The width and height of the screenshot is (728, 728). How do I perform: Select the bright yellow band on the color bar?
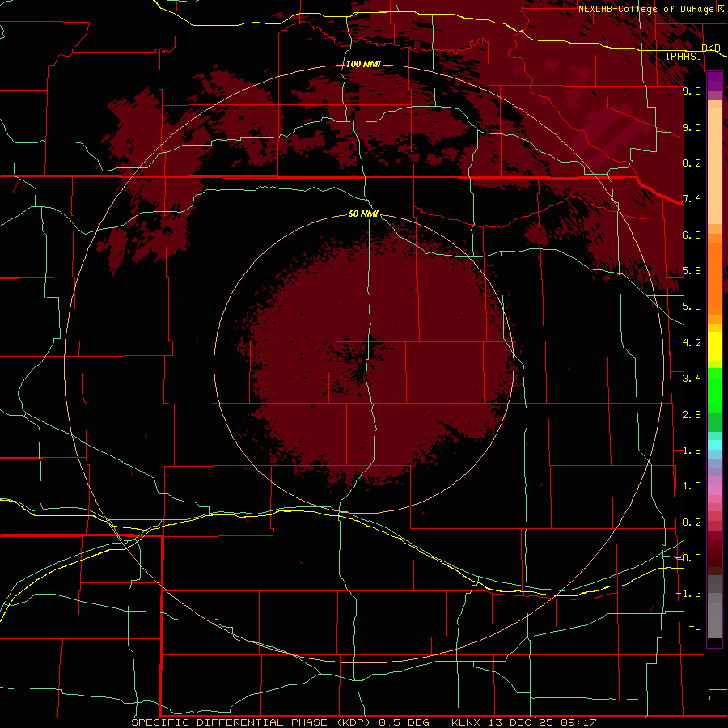tap(714, 346)
